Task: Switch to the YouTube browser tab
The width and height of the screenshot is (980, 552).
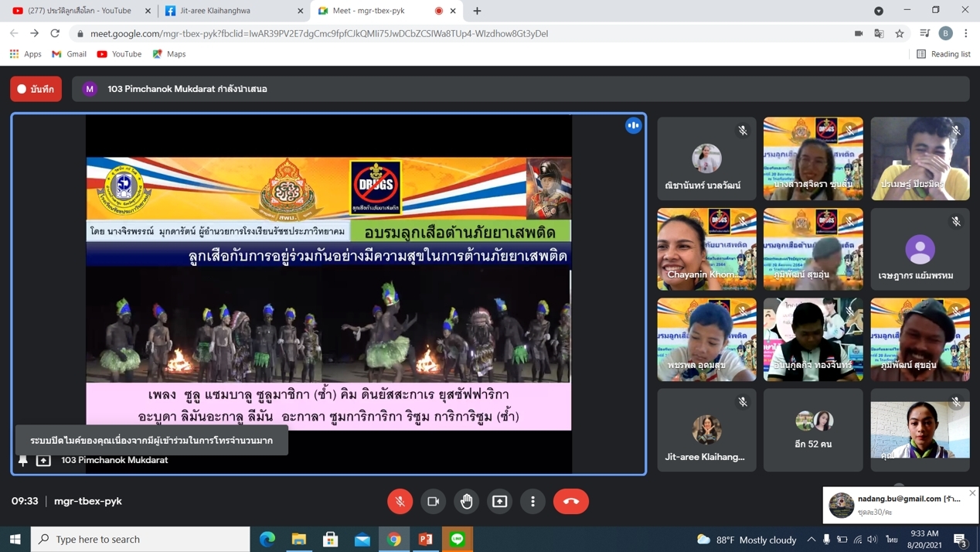Action: coord(77,11)
